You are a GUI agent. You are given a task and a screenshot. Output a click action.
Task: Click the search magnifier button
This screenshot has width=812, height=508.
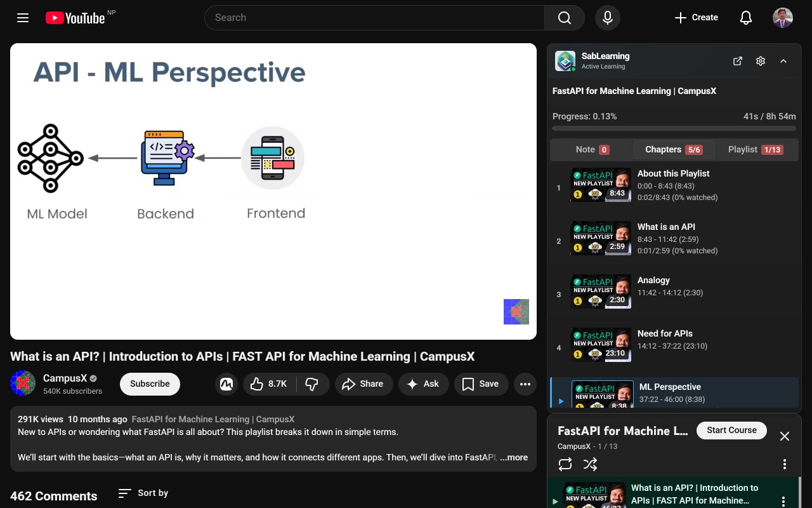point(565,18)
